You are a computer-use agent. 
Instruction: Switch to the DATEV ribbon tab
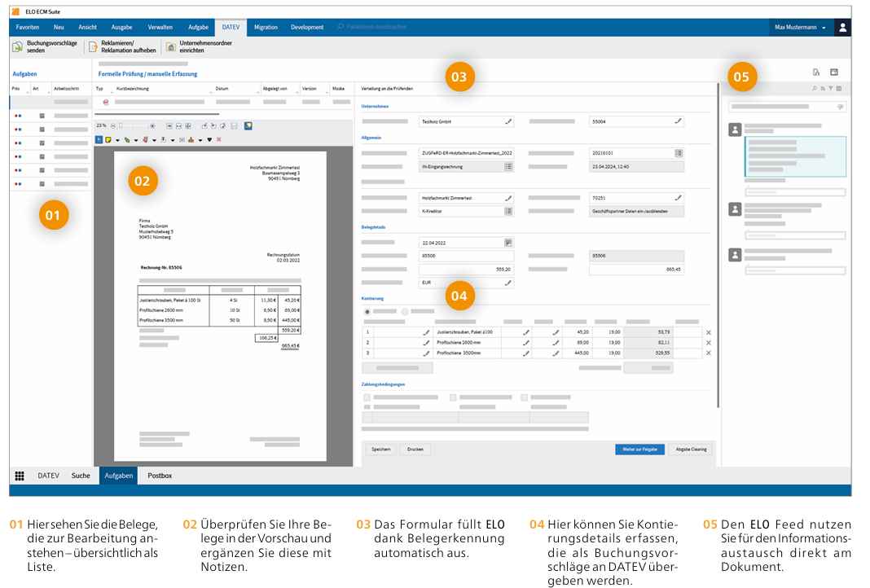(231, 26)
